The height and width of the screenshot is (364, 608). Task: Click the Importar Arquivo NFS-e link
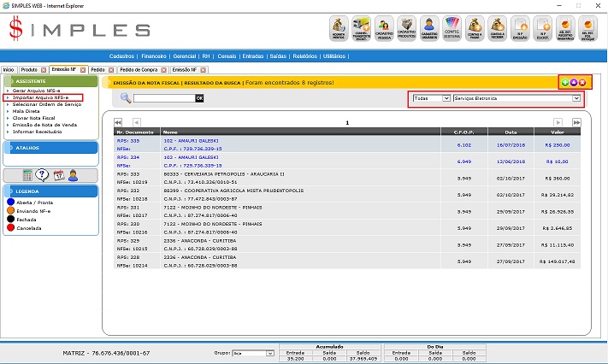point(41,97)
